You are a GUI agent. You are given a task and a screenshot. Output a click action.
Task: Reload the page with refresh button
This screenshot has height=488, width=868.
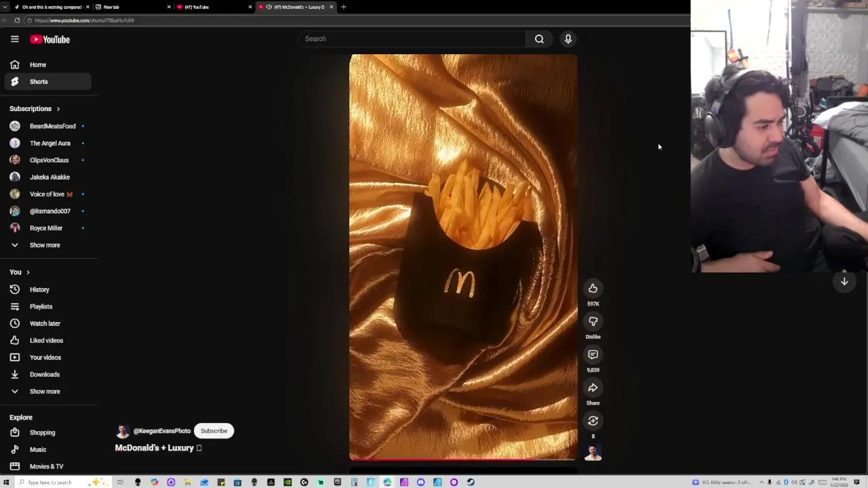tap(17, 20)
